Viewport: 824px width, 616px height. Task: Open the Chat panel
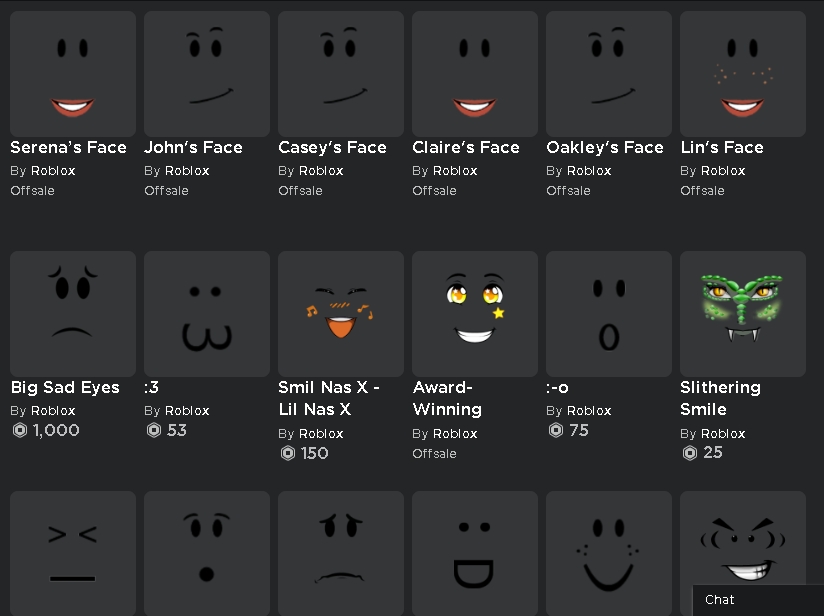tap(758, 600)
